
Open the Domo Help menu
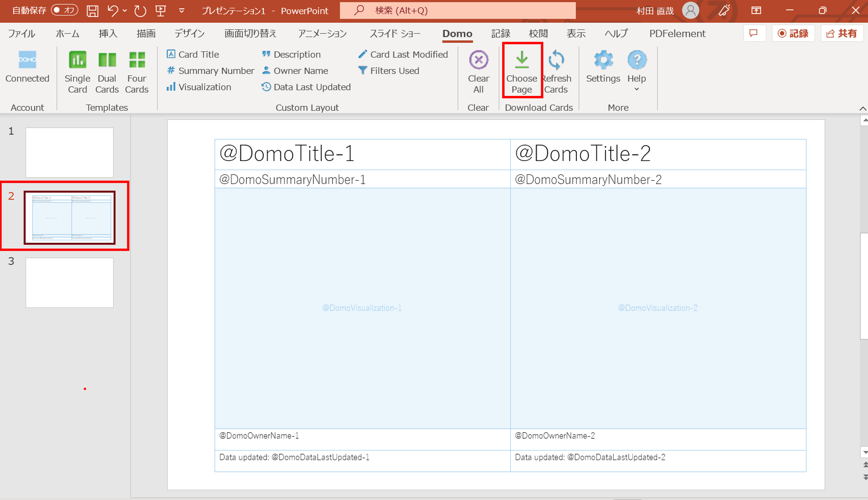pos(636,71)
